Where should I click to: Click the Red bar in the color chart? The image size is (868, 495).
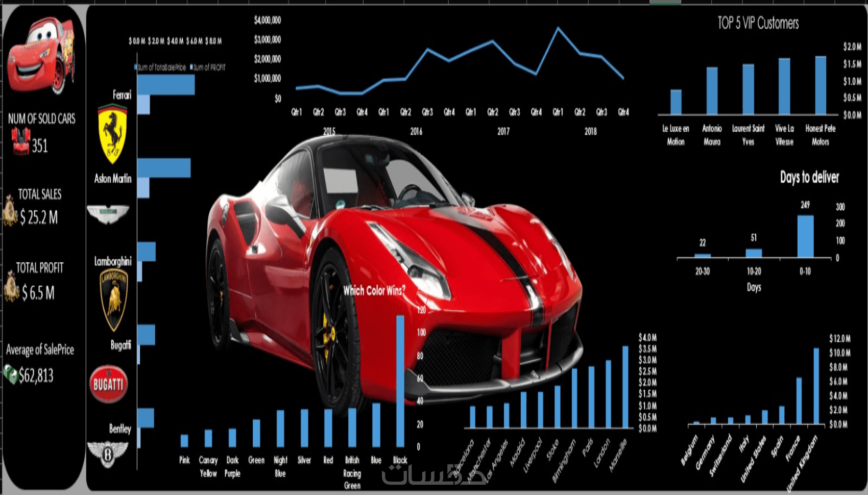coord(328,428)
